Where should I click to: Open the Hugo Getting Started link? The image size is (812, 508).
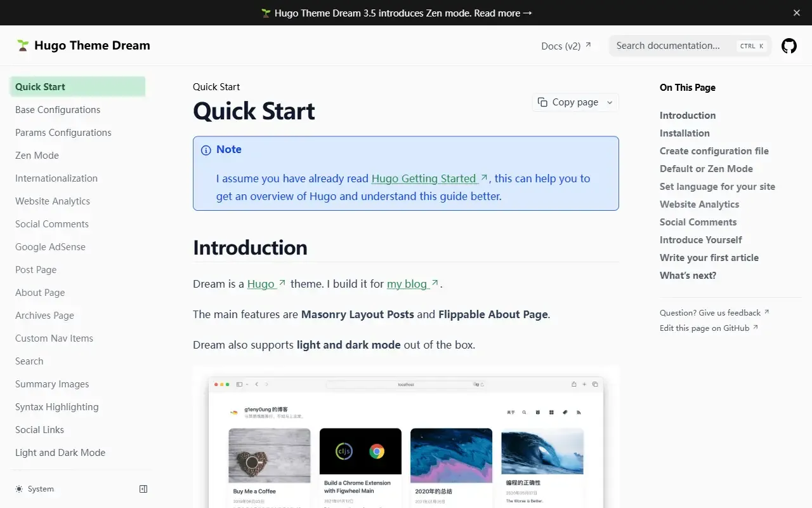(429, 178)
